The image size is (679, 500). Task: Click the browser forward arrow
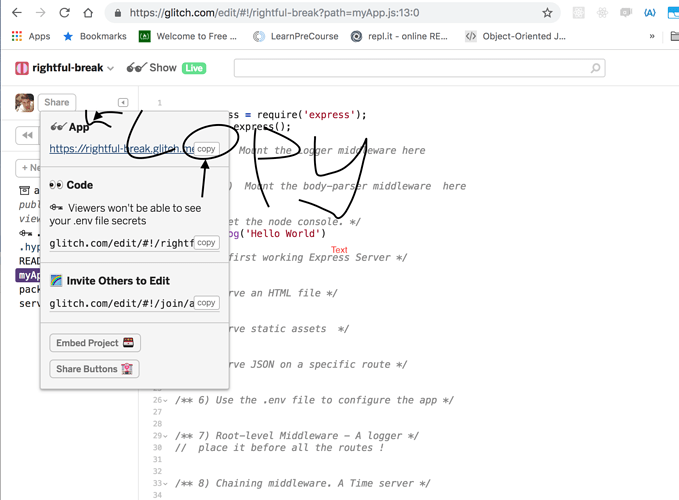click(x=41, y=13)
